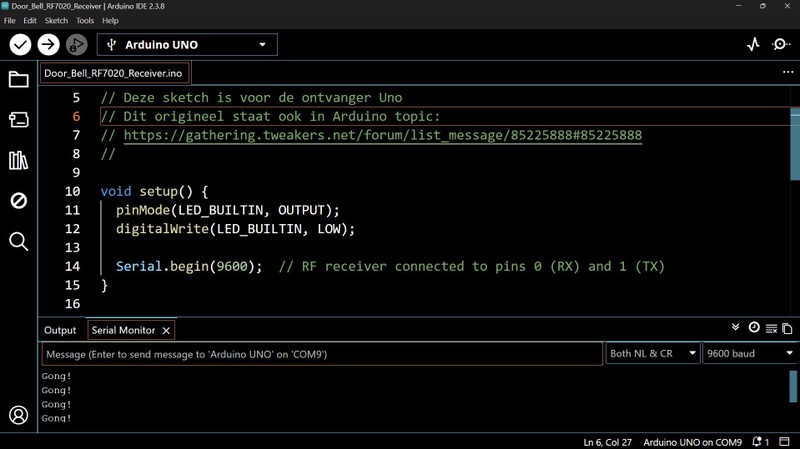
Task: Click 'Arduino UNO on COM9' status text
Action: click(x=692, y=442)
